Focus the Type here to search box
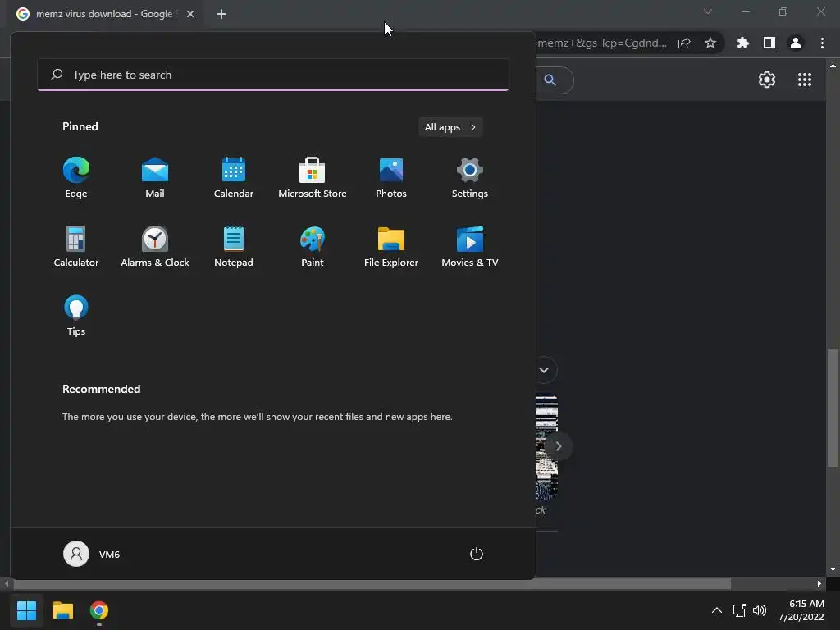This screenshot has width=840, height=630. coord(273,75)
